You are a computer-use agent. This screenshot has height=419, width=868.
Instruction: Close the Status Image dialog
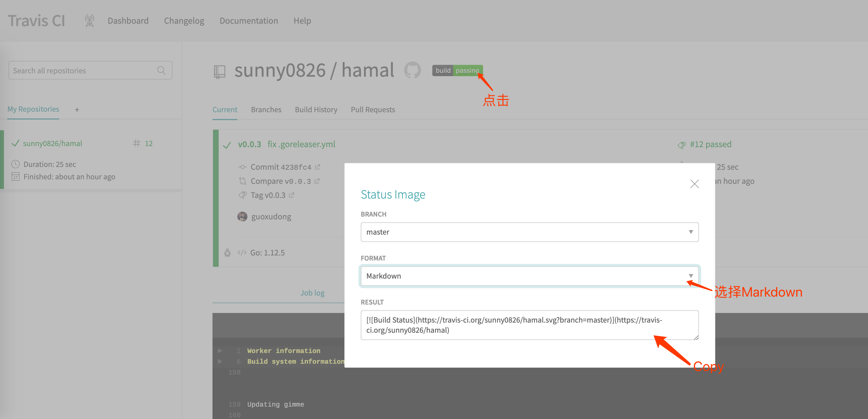(694, 184)
